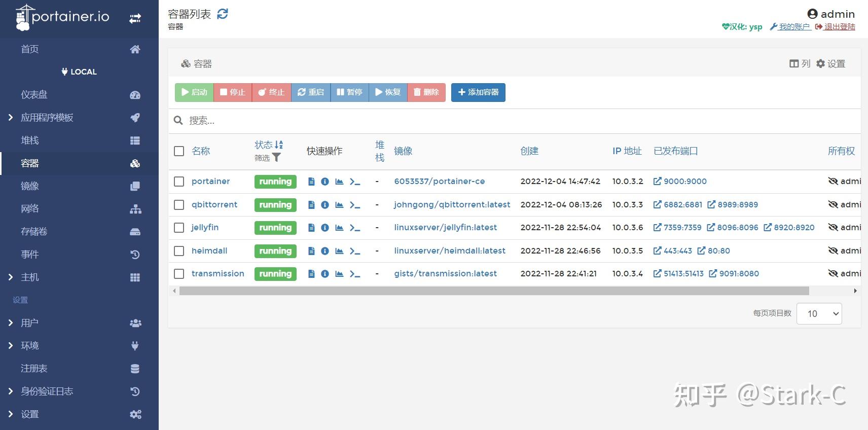Open logs for portainer container

(x=311, y=182)
